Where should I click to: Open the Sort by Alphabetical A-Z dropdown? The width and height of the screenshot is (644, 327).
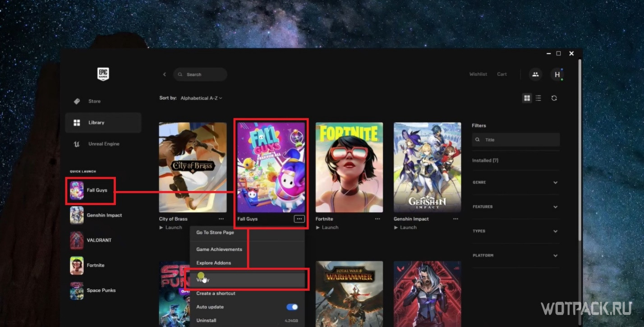[x=201, y=98]
